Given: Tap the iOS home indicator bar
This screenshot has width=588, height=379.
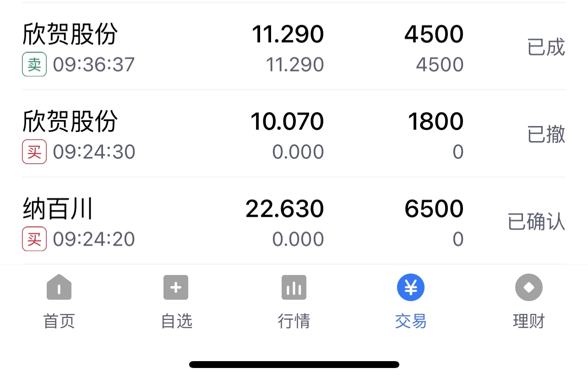Looking at the screenshot, I should (x=294, y=365).
